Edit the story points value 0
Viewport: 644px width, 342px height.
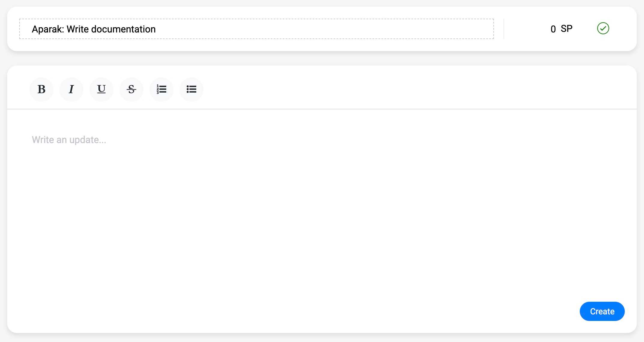click(553, 29)
